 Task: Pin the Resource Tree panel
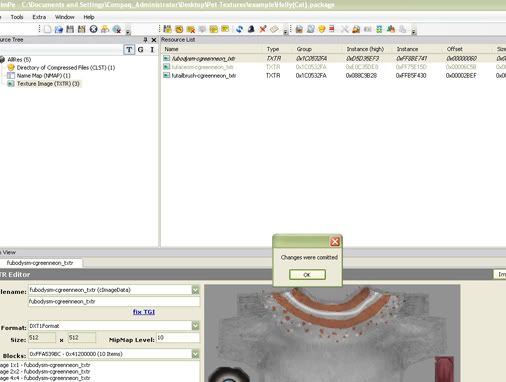click(145, 40)
